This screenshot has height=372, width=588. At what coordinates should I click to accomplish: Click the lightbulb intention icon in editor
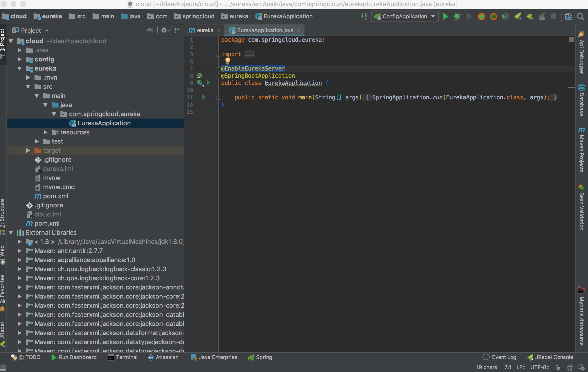(228, 60)
